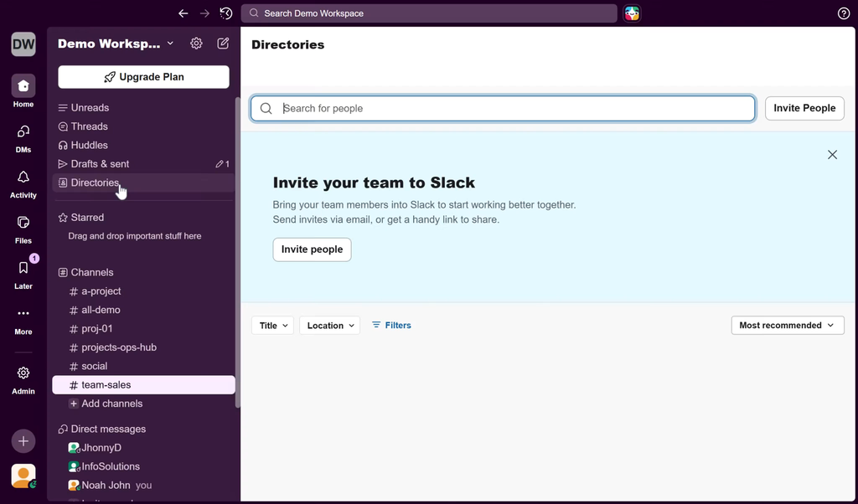Viewport: 858px width, 504px height.
Task: Open the workspace settings gear icon
Action: [x=196, y=44]
